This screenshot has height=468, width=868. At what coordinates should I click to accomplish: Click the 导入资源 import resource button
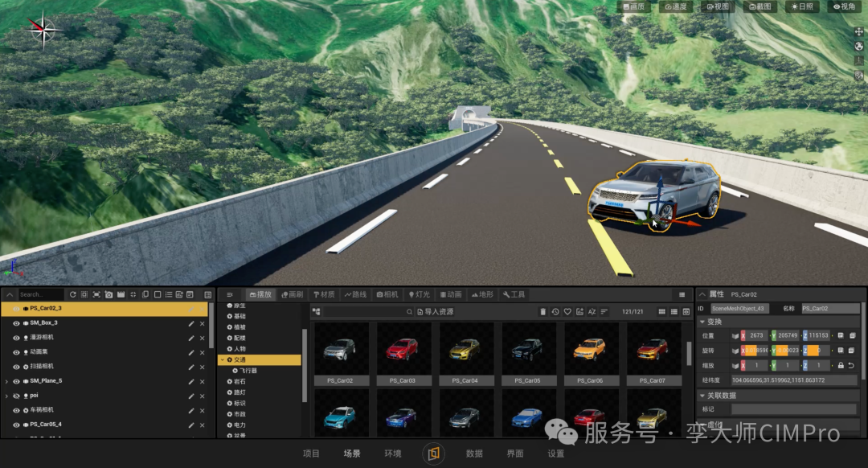(436, 312)
